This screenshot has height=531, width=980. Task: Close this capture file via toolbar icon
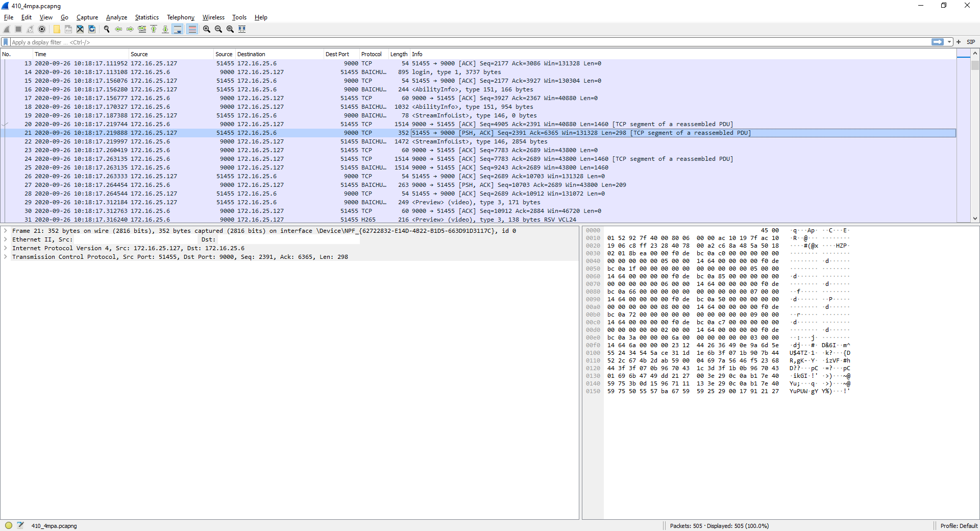(x=80, y=29)
